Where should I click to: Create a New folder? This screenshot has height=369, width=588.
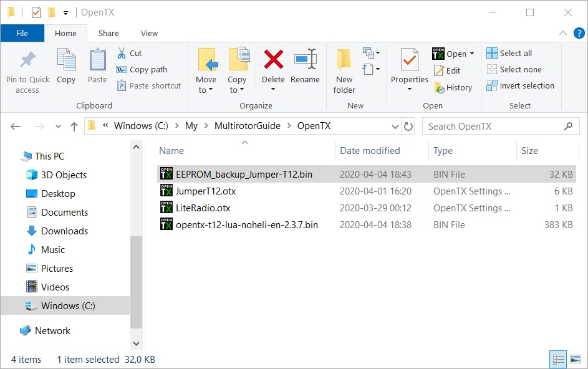pos(344,71)
